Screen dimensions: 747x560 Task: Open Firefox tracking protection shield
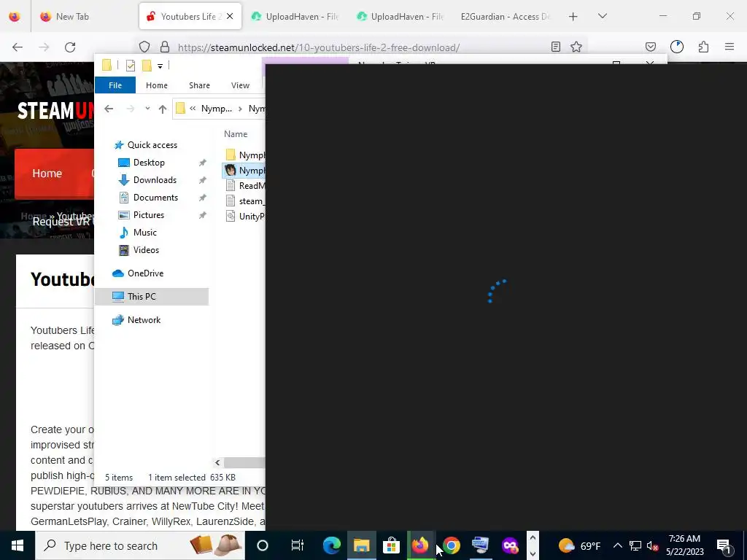pos(144,47)
